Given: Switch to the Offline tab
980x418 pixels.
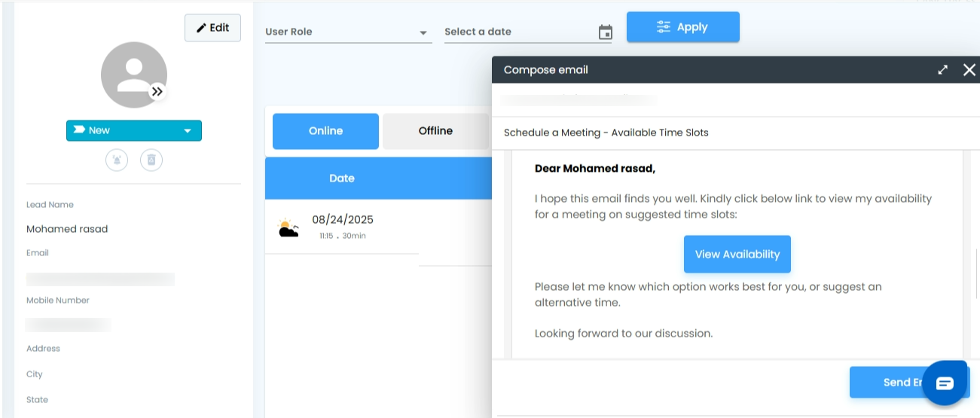Looking at the screenshot, I should (x=435, y=131).
